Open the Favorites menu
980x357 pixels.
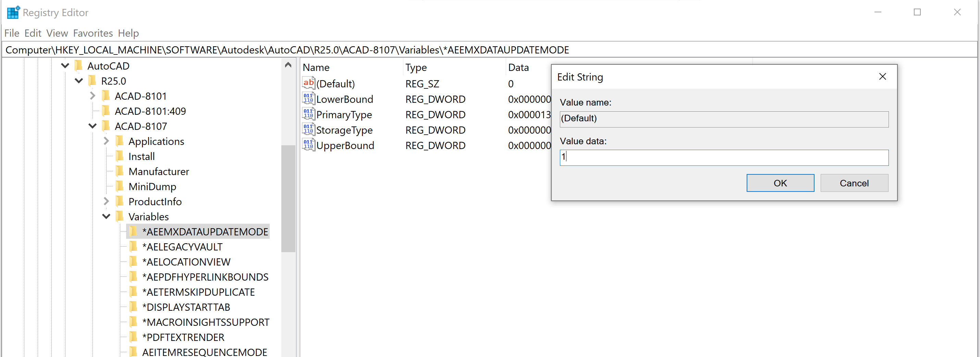tap(93, 33)
